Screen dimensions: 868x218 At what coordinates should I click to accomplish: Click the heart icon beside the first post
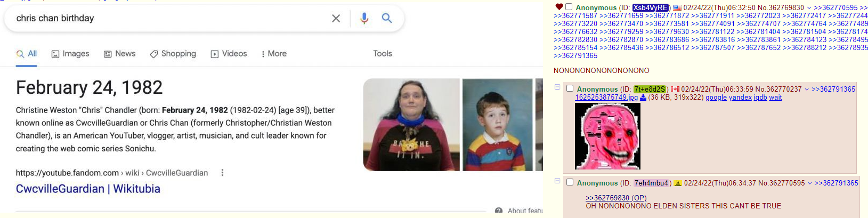tap(559, 7)
